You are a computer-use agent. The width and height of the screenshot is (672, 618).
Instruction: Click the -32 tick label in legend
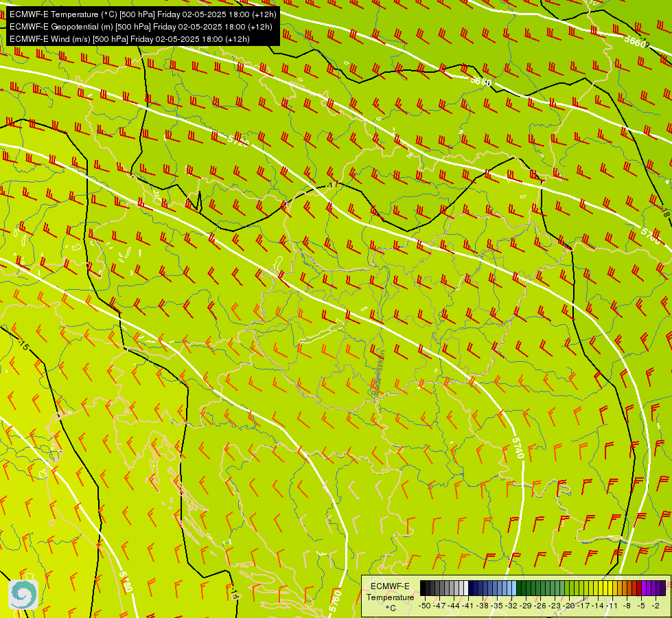point(511,606)
